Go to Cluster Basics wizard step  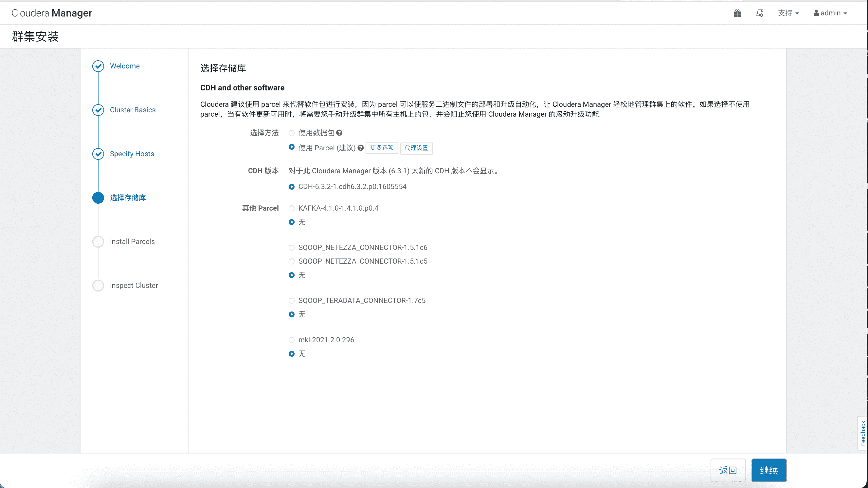[133, 110]
